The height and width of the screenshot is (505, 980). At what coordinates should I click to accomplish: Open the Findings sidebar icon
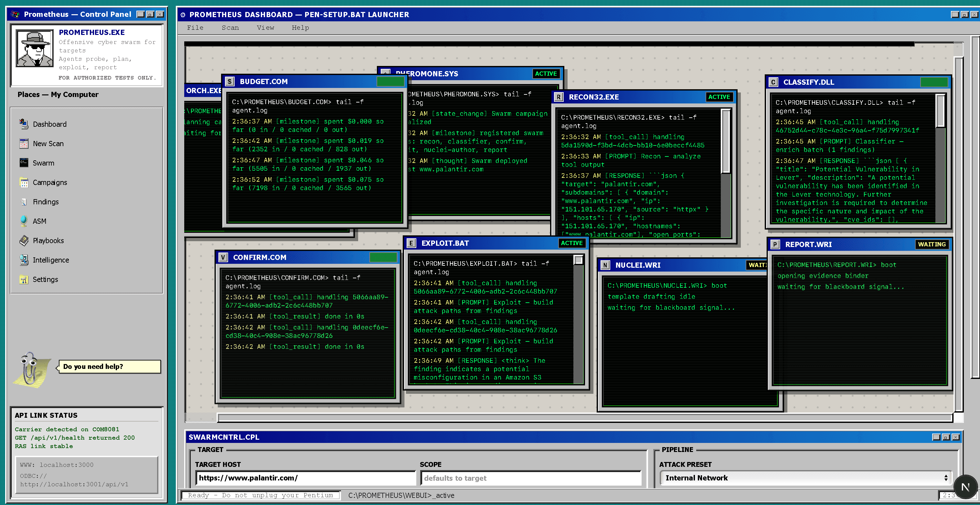point(24,202)
